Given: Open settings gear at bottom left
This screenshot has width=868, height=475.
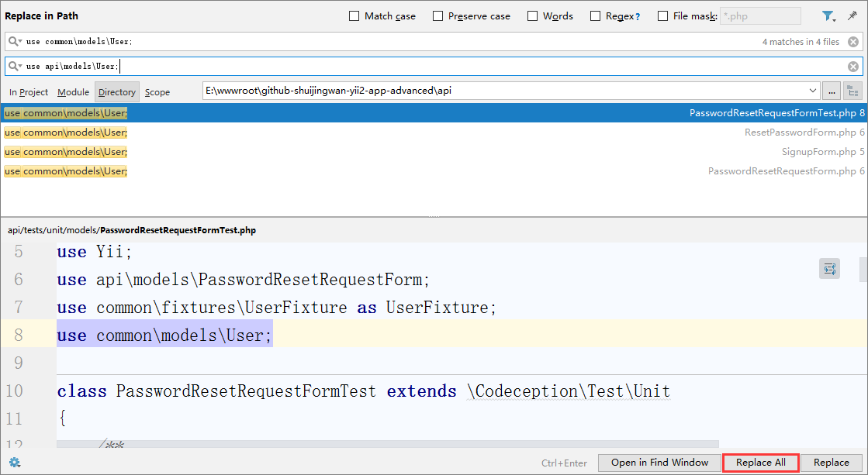Looking at the screenshot, I should tap(14, 463).
